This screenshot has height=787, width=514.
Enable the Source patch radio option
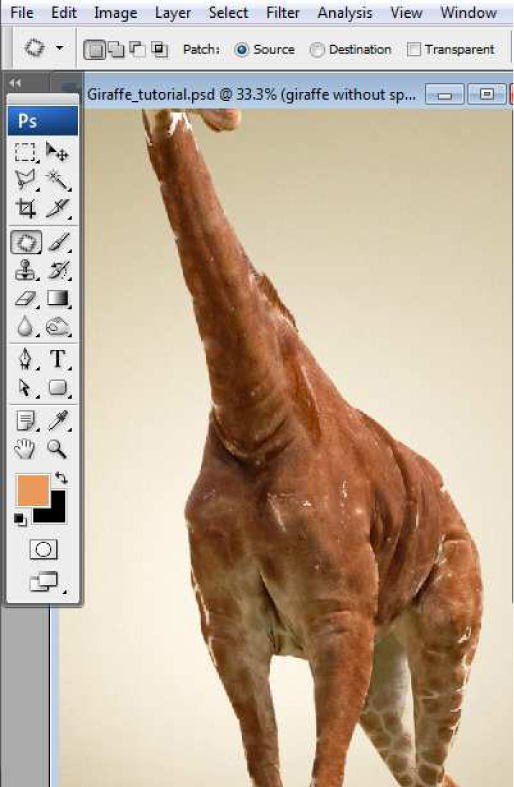tap(241, 49)
